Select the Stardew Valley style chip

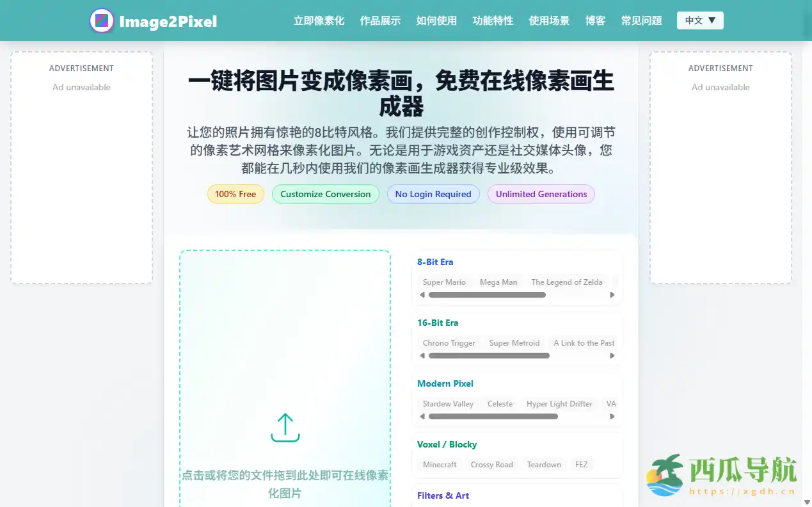(447, 403)
